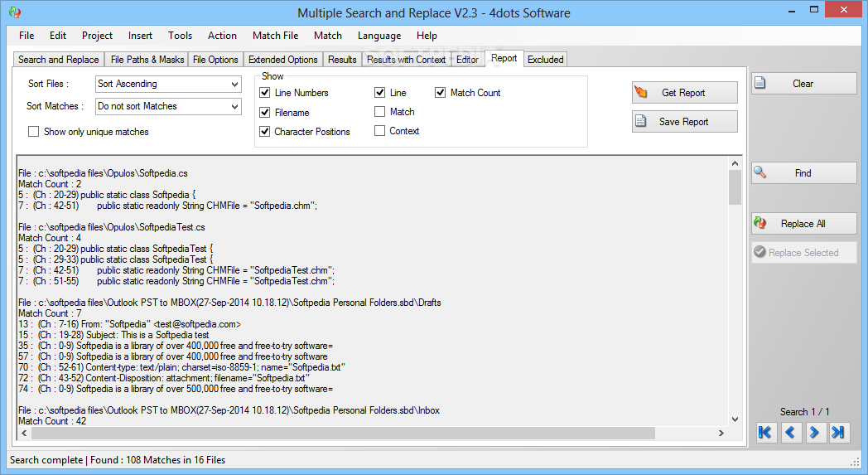The height and width of the screenshot is (475, 868).
Task: Click the Replace Selected checkmark icon
Action: click(x=760, y=252)
